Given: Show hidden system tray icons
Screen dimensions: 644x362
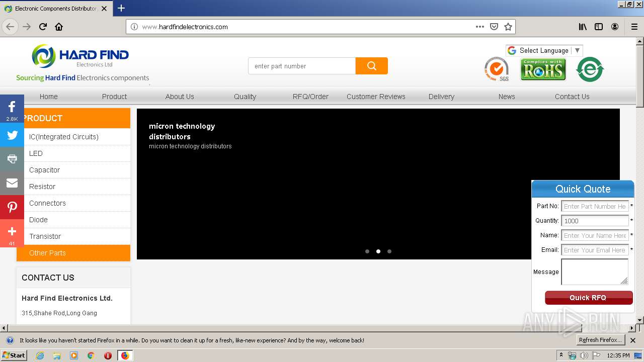Looking at the screenshot, I should (561, 355).
